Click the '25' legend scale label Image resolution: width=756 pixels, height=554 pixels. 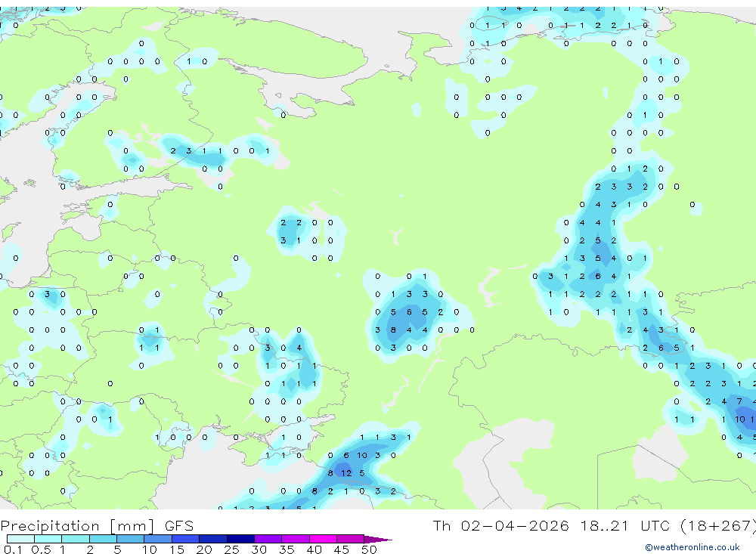click(231, 549)
